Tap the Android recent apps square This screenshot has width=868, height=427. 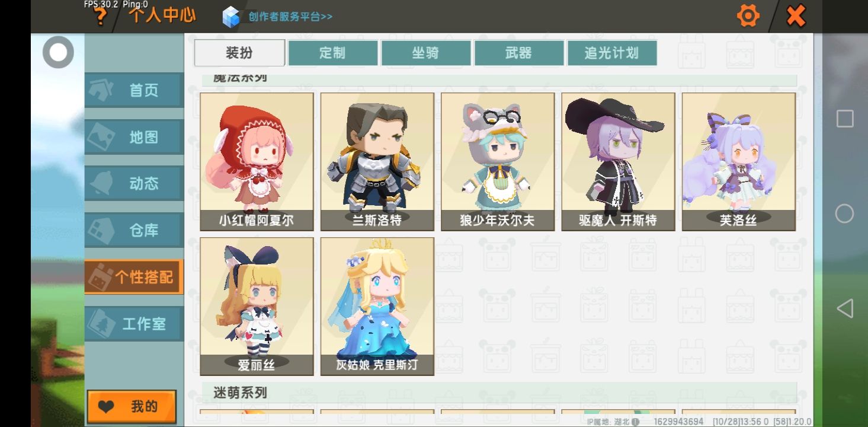845,119
